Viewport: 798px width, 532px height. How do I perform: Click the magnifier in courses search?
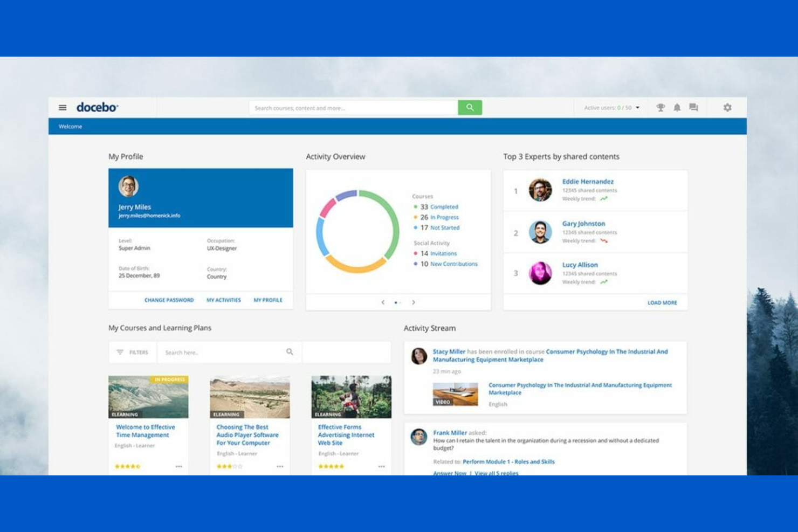290,352
